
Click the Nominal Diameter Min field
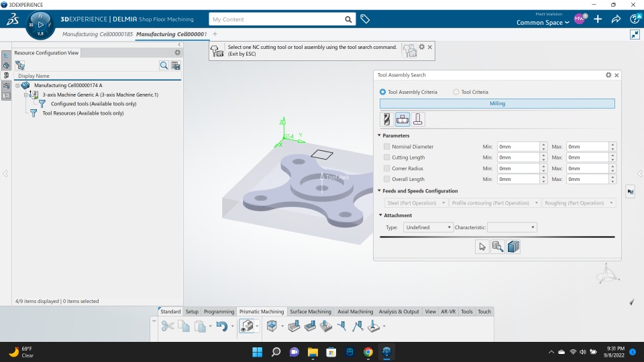pyautogui.click(x=519, y=147)
